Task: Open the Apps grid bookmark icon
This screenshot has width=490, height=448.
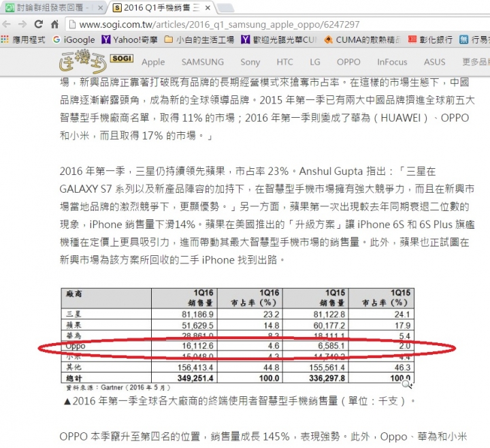Action: [x=5, y=39]
